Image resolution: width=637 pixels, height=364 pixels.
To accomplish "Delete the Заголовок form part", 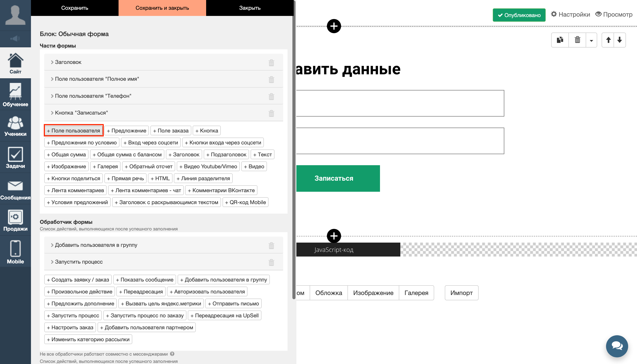I will (x=271, y=63).
